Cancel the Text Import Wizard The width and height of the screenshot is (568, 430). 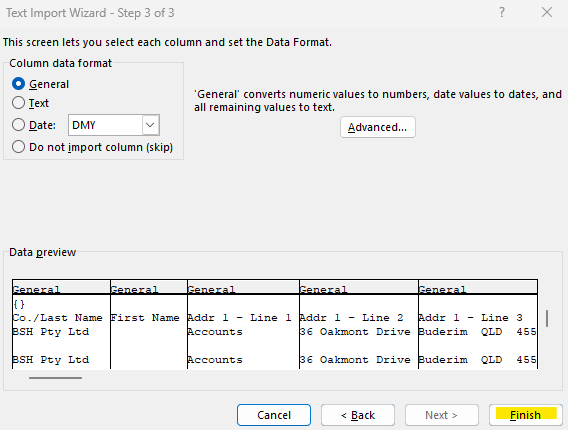pyautogui.click(x=274, y=415)
